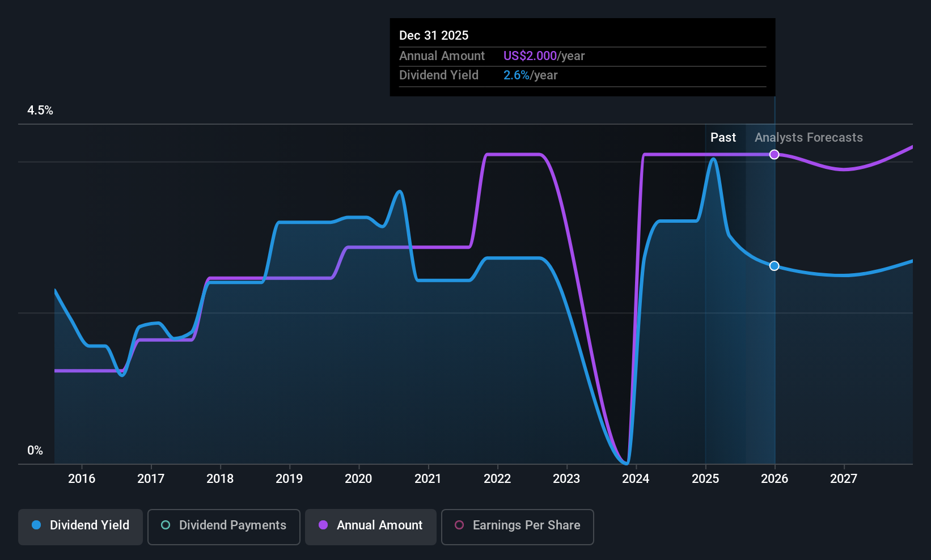This screenshot has width=931, height=560.
Task: Click the Past region label
Action: coord(723,138)
